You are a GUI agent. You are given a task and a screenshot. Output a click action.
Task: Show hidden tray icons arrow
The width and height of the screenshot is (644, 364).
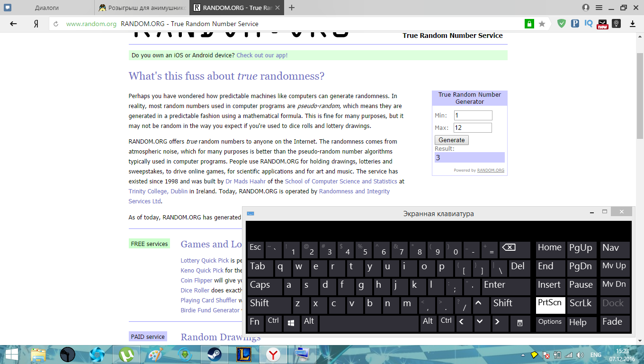click(x=522, y=355)
